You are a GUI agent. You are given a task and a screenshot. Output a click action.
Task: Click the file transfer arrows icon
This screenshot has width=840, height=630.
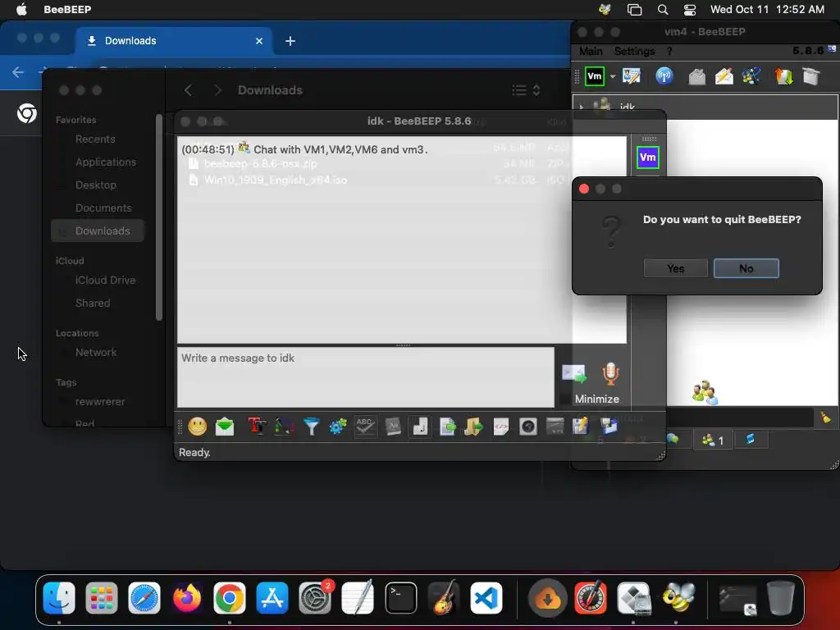point(783,76)
